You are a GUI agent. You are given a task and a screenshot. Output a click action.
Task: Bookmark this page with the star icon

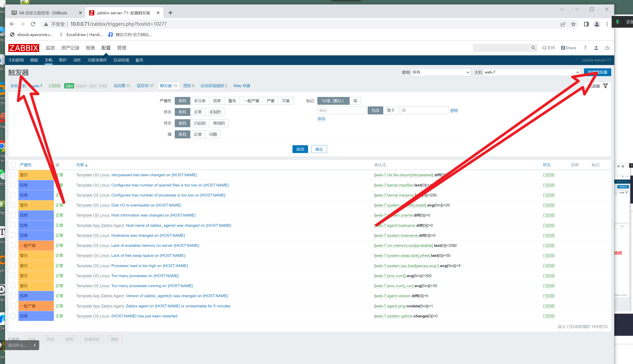coord(573,24)
